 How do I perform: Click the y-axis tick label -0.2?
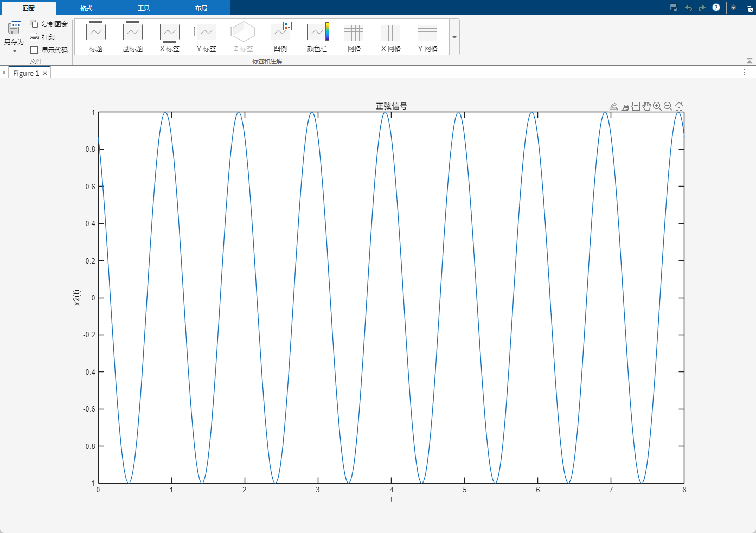(x=89, y=335)
